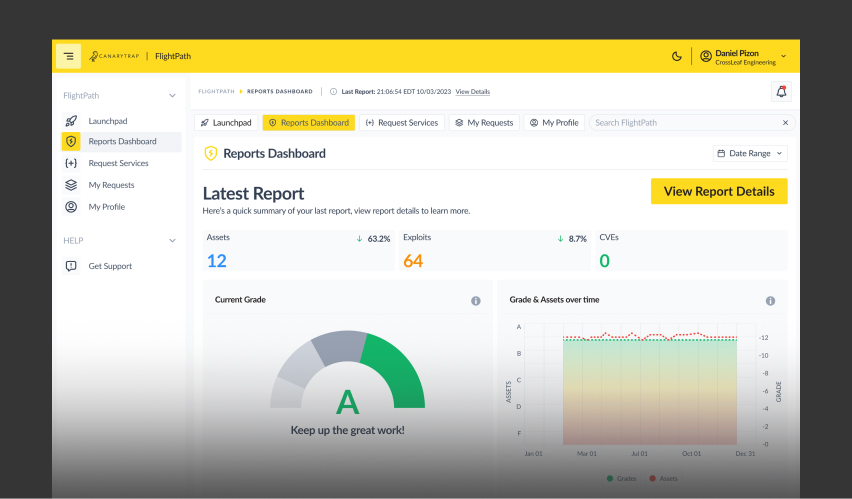Click Get Support chat icon
This screenshot has width=852, height=499.
coord(71,266)
